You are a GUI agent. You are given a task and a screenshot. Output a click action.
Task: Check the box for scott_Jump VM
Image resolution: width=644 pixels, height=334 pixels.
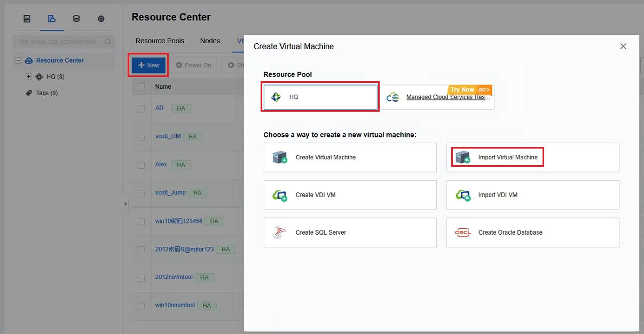click(x=141, y=193)
